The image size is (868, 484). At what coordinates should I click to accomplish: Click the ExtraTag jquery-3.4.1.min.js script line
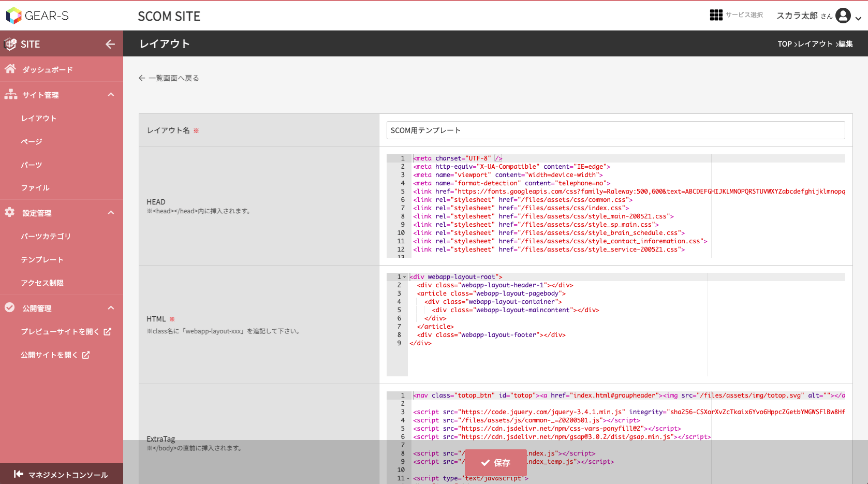629,412
